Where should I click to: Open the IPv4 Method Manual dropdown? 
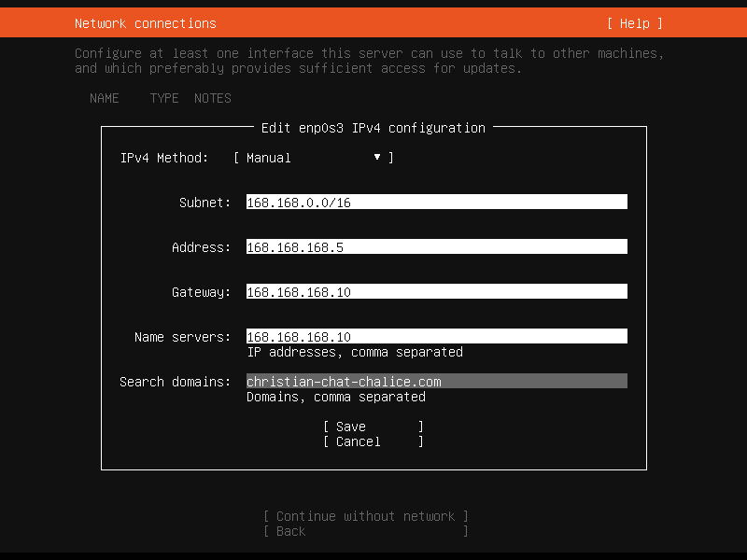[x=313, y=158]
